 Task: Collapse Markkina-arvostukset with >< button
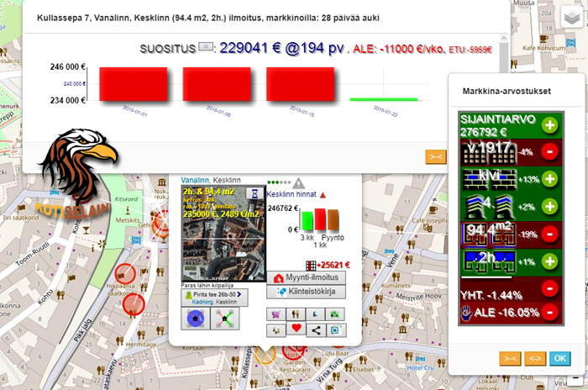point(510,358)
